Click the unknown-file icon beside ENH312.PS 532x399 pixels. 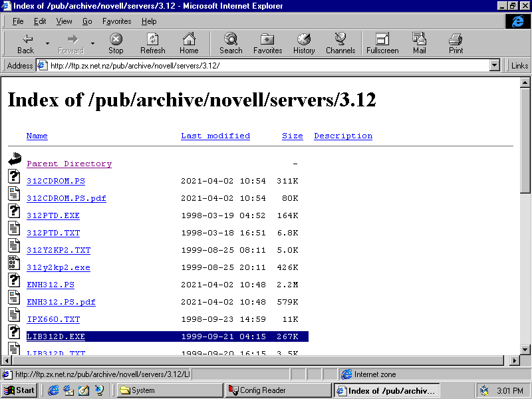[x=14, y=280]
